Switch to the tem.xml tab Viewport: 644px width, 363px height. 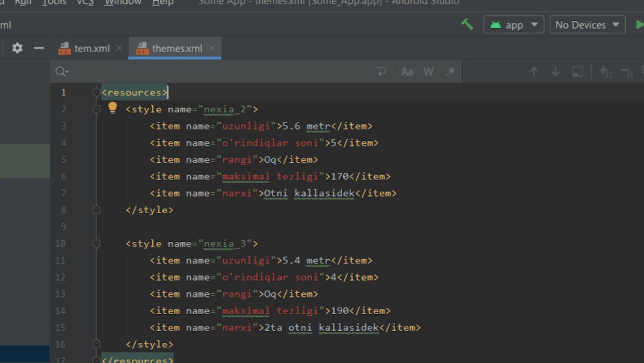[x=92, y=48]
